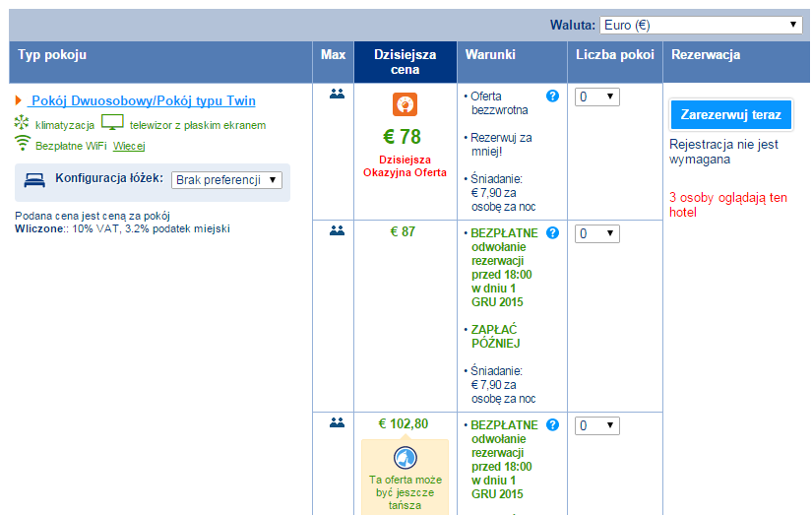Click the help icon in the € 102,80 row
The image size is (812, 515).
[552, 424]
